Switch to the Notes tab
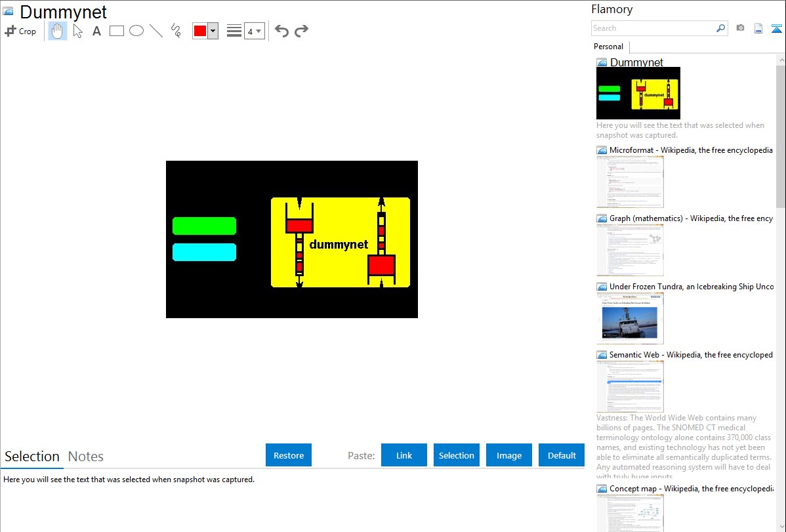 [x=86, y=457]
